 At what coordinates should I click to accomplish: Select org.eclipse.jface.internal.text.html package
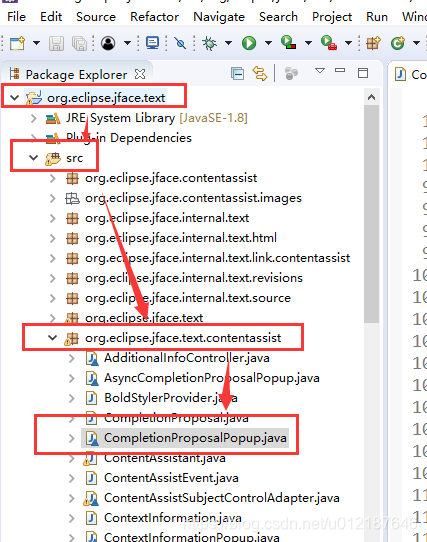(x=181, y=238)
